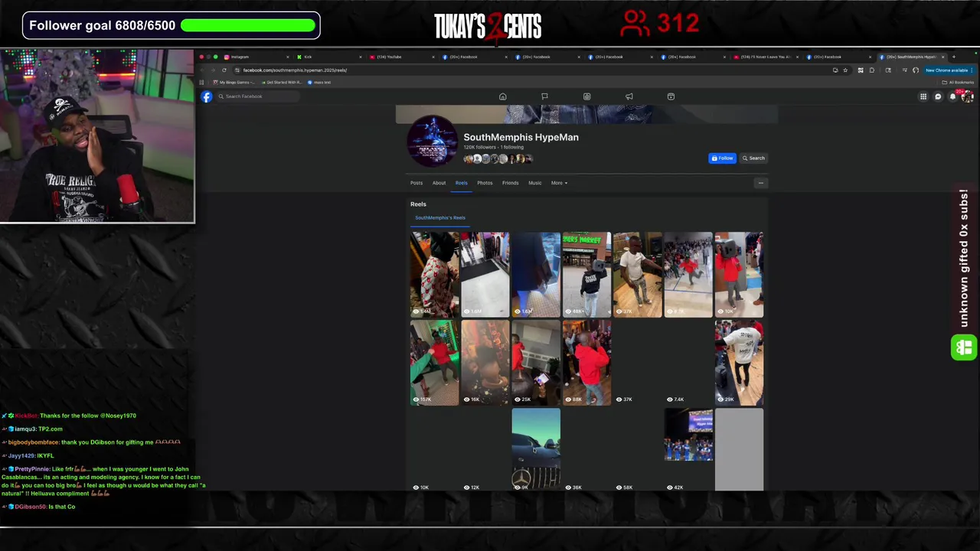Close the Kick browser tab
The width and height of the screenshot is (980, 551).
click(361, 57)
